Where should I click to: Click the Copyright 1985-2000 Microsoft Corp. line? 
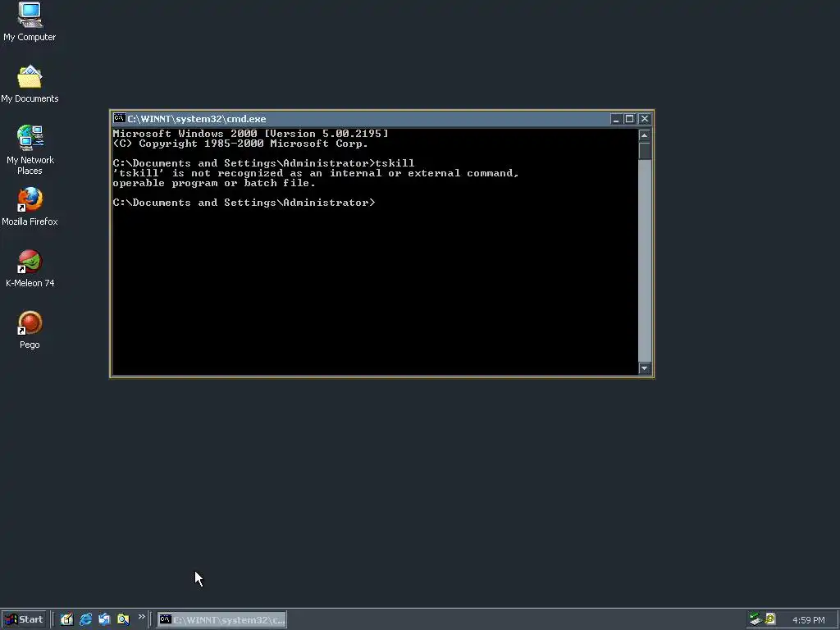point(240,144)
